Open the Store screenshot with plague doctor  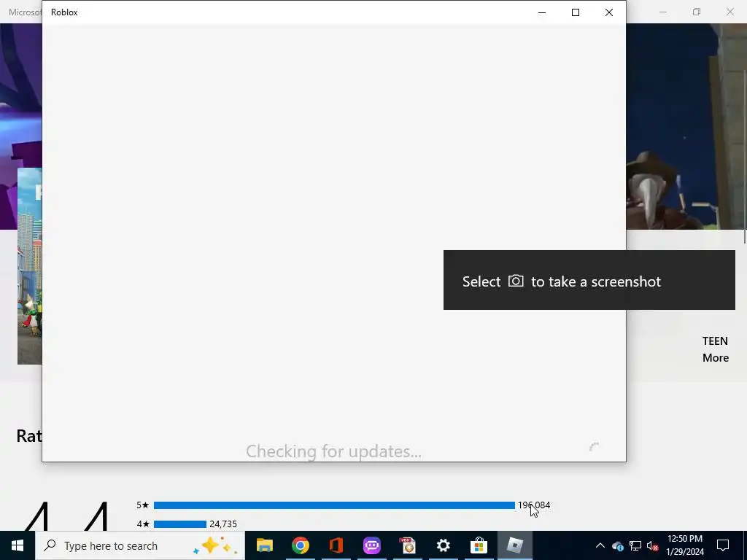pyautogui.click(x=686, y=126)
